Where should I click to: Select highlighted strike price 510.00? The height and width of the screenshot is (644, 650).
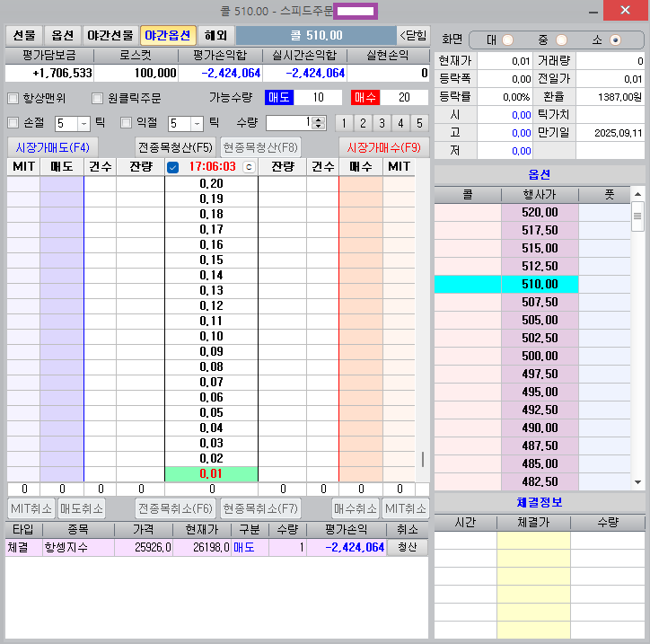pos(540,284)
